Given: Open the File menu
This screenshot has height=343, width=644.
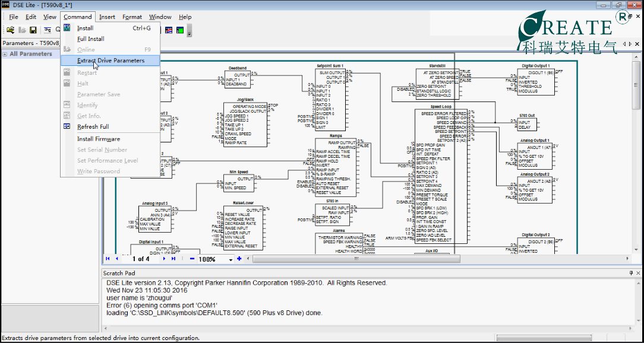Looking at the screenshot, I should coord(14,17).
